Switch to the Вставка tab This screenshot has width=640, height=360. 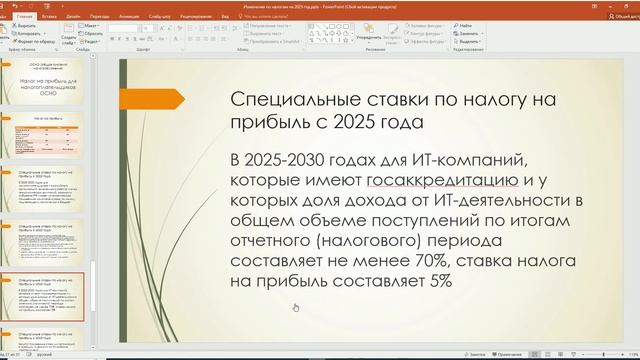point(49,17)
